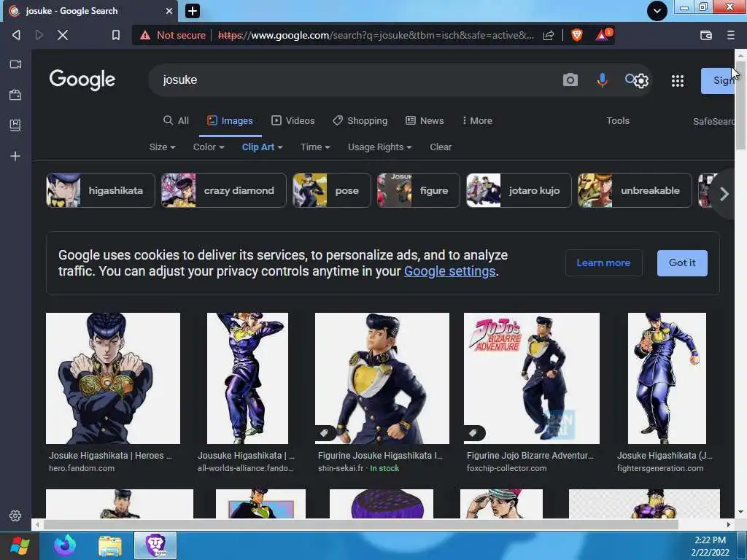Click the browser back navigation arrow

[x=16, y=35]
